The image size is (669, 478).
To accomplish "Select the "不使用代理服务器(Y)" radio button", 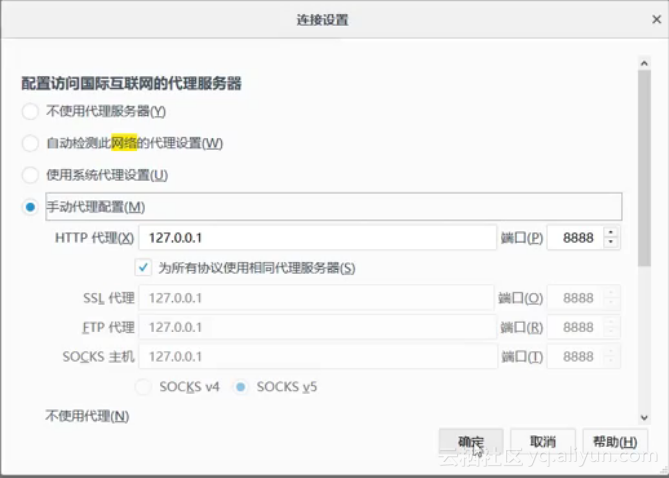I will (30, 112).
